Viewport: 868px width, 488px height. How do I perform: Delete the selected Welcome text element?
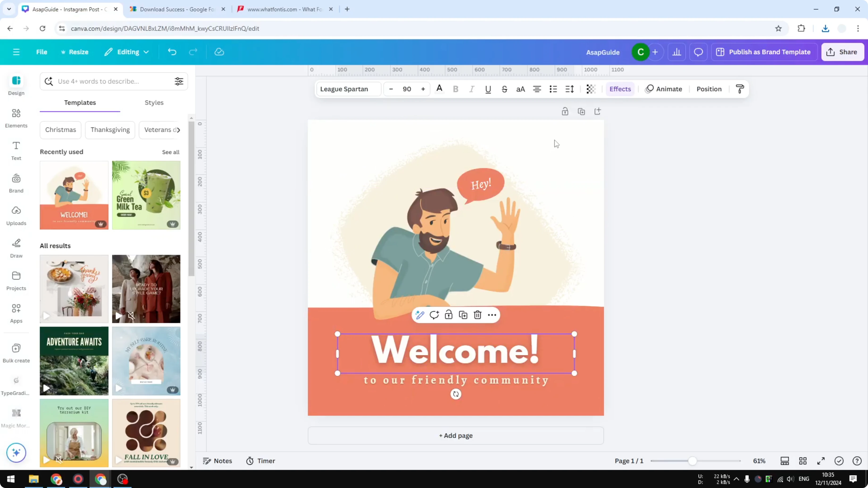click(x=477, y=314)
